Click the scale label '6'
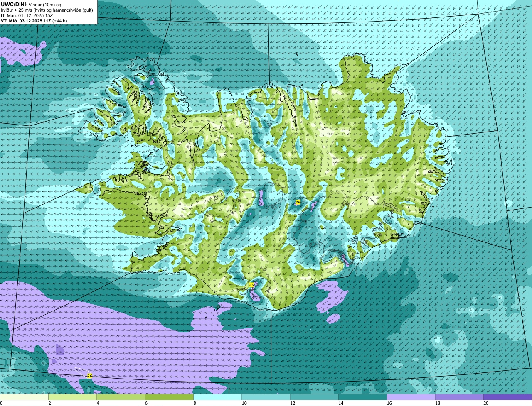 (x=146, y=403)
